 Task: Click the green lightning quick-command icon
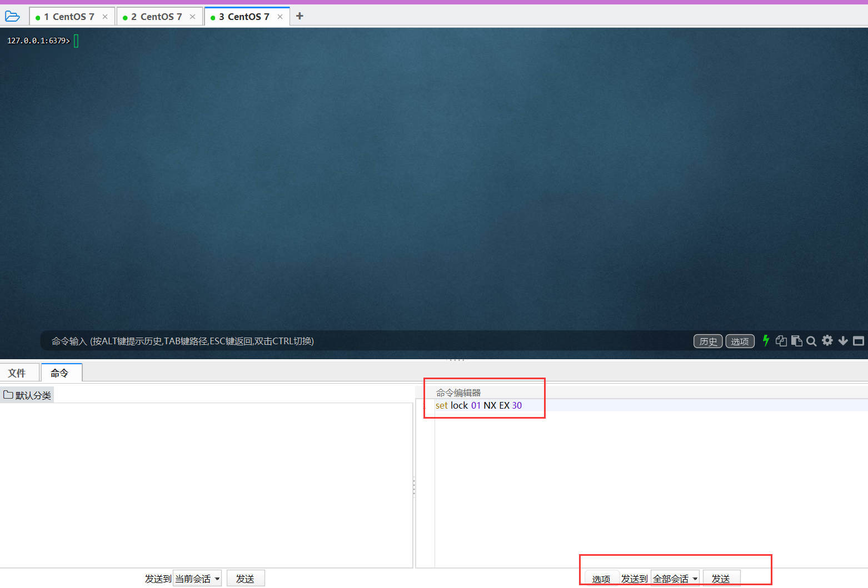click(766, 341)
